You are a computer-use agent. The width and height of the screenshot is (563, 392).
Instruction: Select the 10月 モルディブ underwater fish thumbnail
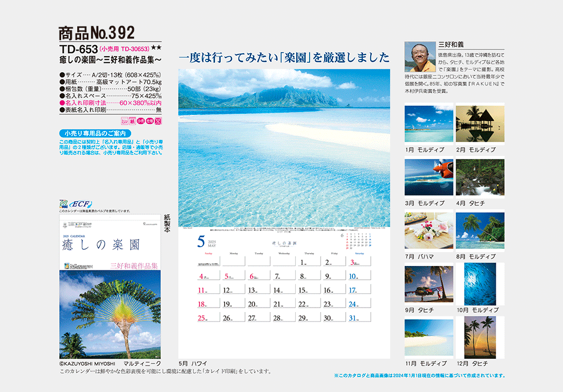pos(480,284)
